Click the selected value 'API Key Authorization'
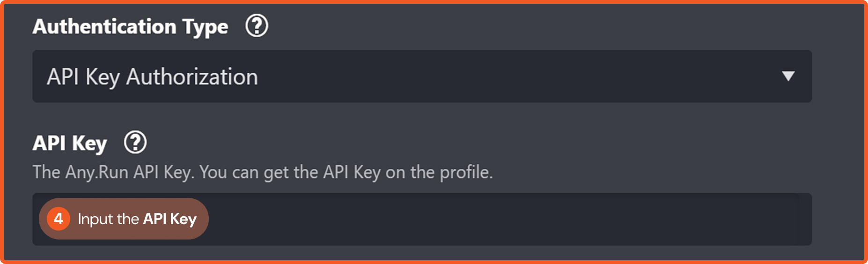This screenshot has width=868, height=264. [x=152, y=77]
